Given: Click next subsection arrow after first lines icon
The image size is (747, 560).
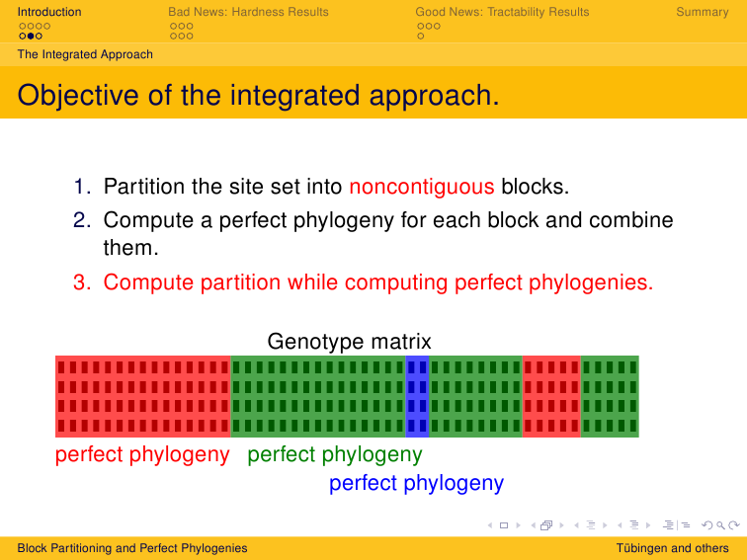Looking at the screenshot, I should coord(605,525).
